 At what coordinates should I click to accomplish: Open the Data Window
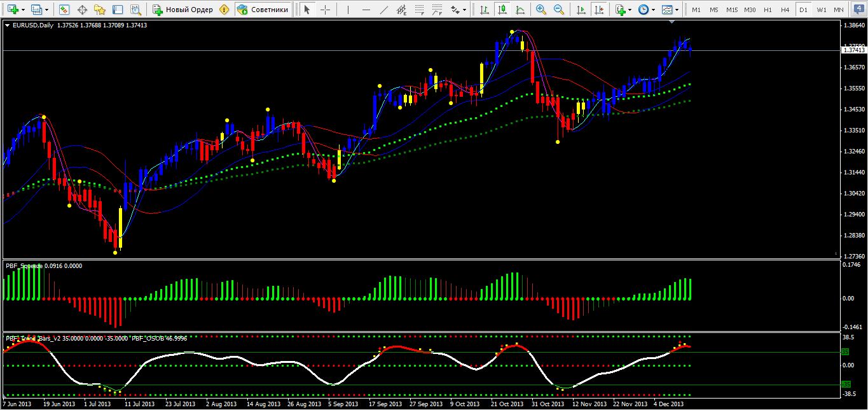click(x=82, y=10)
